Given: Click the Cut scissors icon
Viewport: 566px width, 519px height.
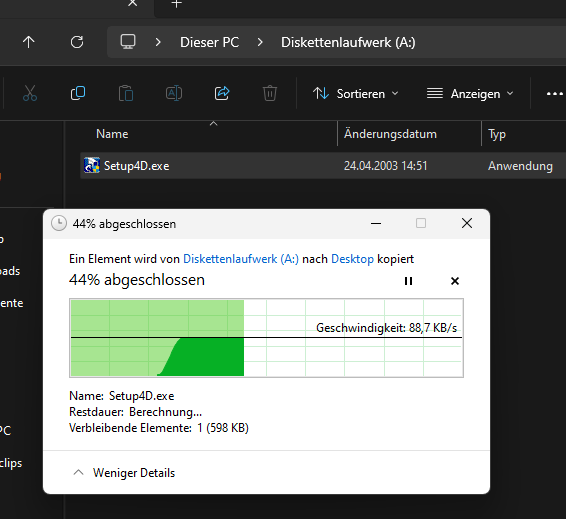Looking at the screenshot, I should click(x=30, y=93).
